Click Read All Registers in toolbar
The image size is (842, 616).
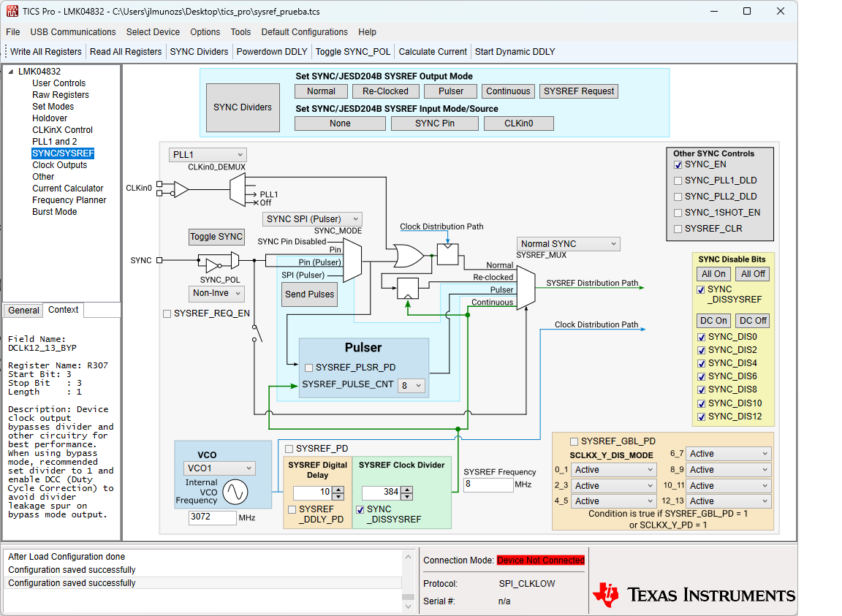coord(126,52)
